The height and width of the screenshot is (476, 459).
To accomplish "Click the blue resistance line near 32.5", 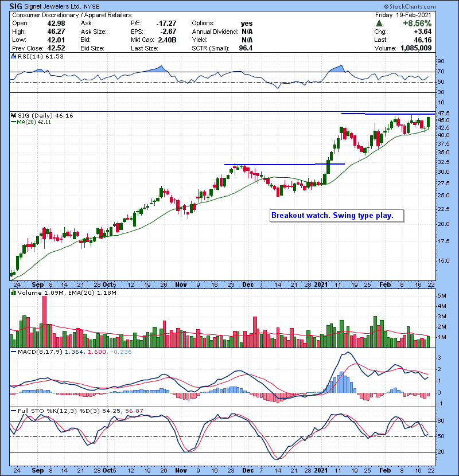I will point(285,164).
